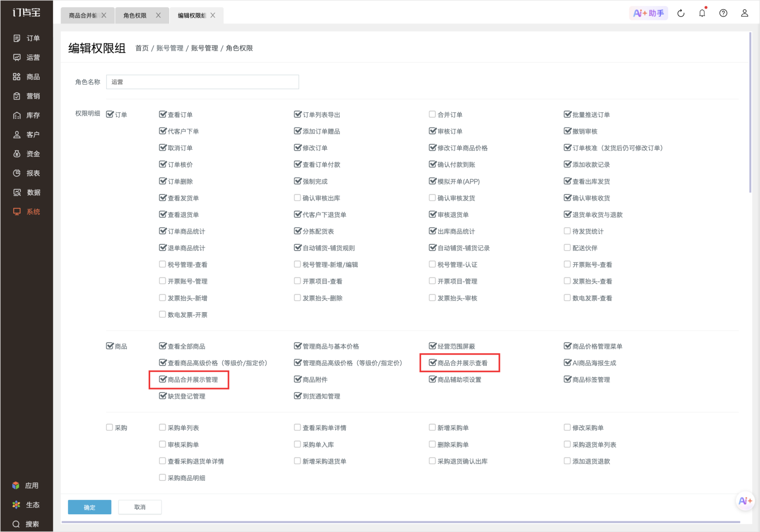Click the 确定 confirm button

click(90, 507)
